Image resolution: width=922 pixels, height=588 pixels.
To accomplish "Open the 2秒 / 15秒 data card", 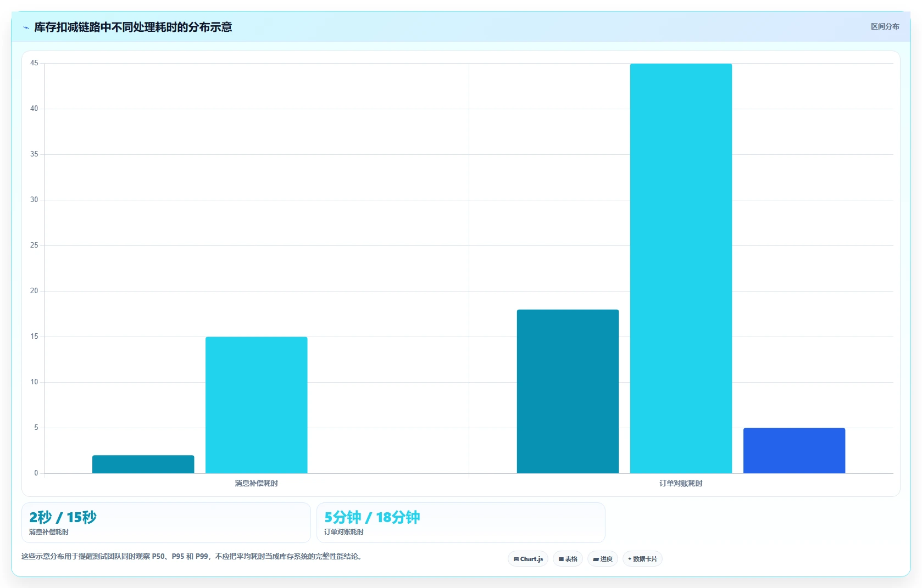I will click(x=166, y=523).
